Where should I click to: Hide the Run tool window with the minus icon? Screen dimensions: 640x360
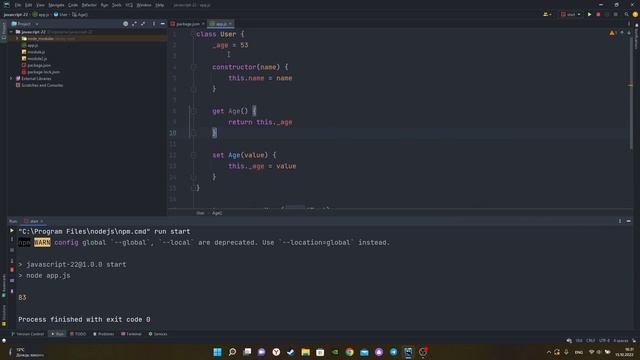tap(629, 221)
